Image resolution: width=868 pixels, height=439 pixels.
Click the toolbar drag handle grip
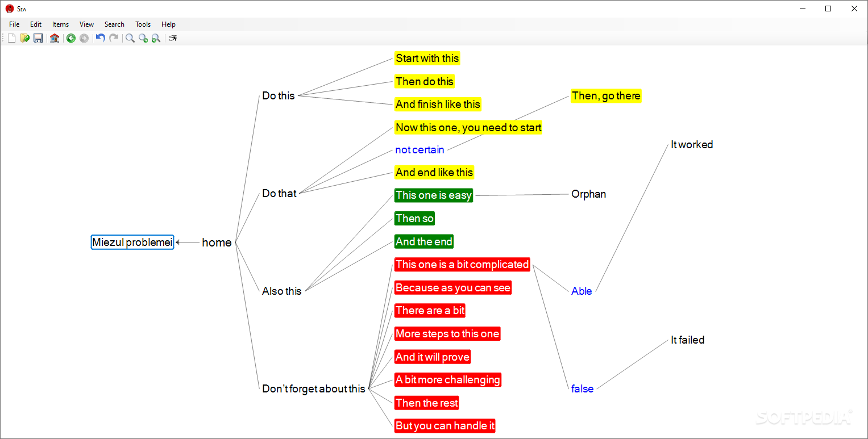[x=3, y=38]
